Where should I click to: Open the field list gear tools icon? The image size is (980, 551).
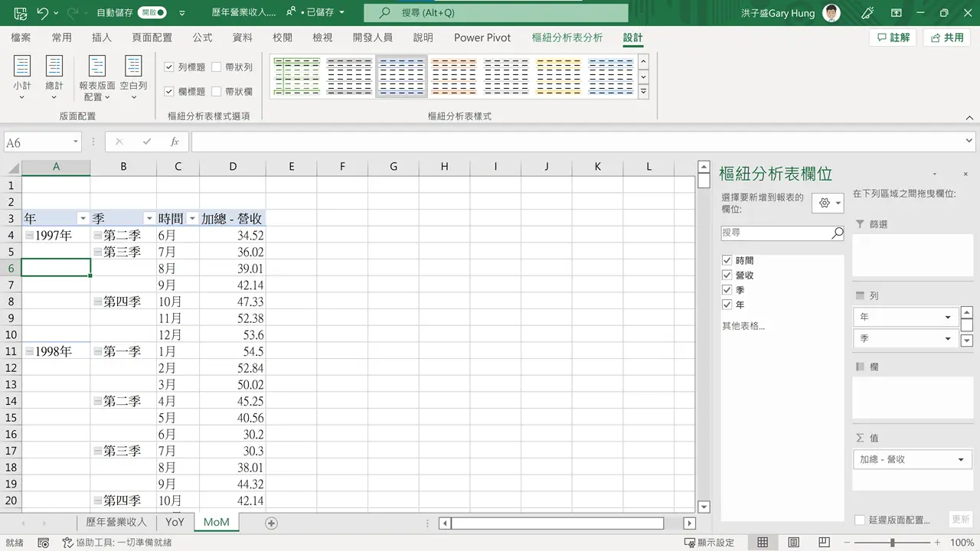point(828,203)
